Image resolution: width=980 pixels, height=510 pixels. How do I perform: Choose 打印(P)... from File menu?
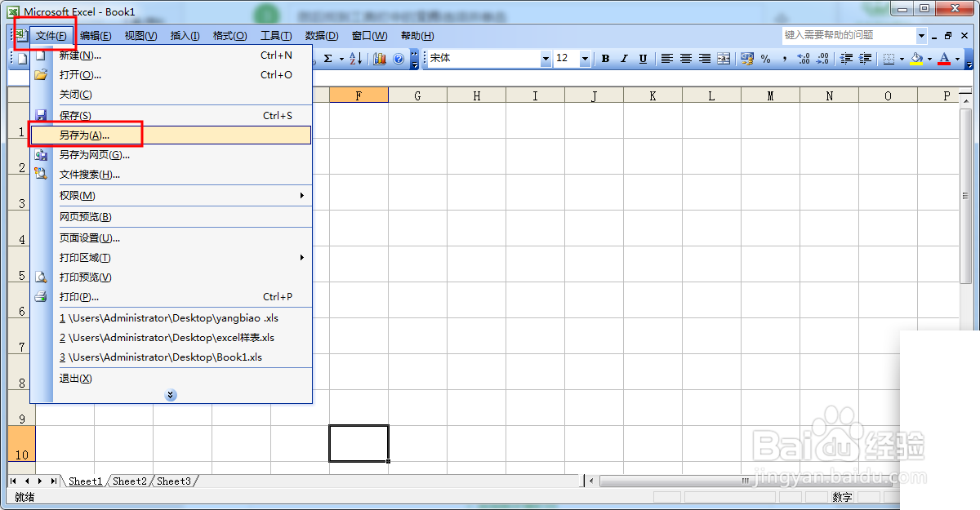(171, 297)
